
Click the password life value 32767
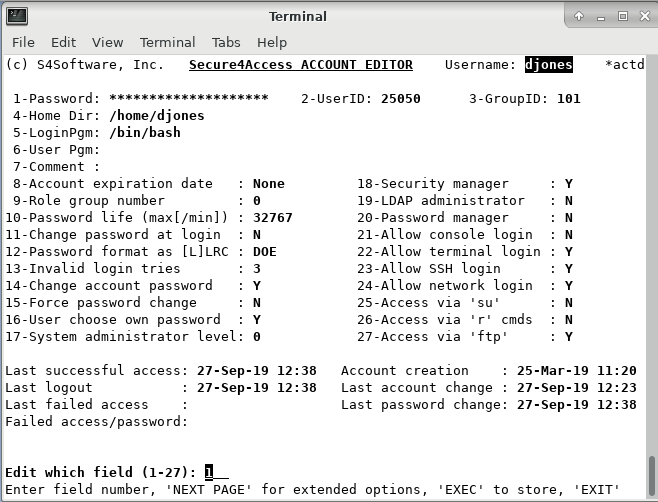coord(273,218)
